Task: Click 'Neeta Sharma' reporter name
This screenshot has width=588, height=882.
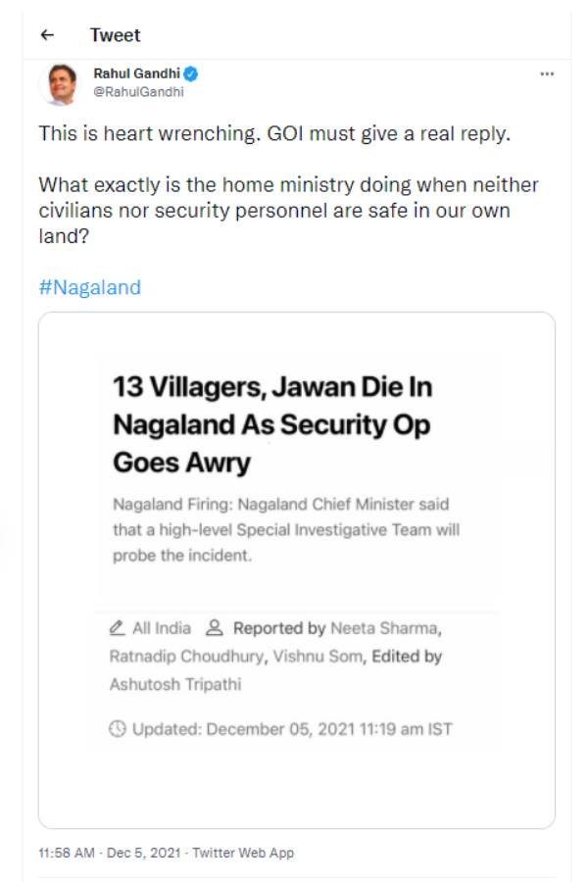Action: (386, 628)
